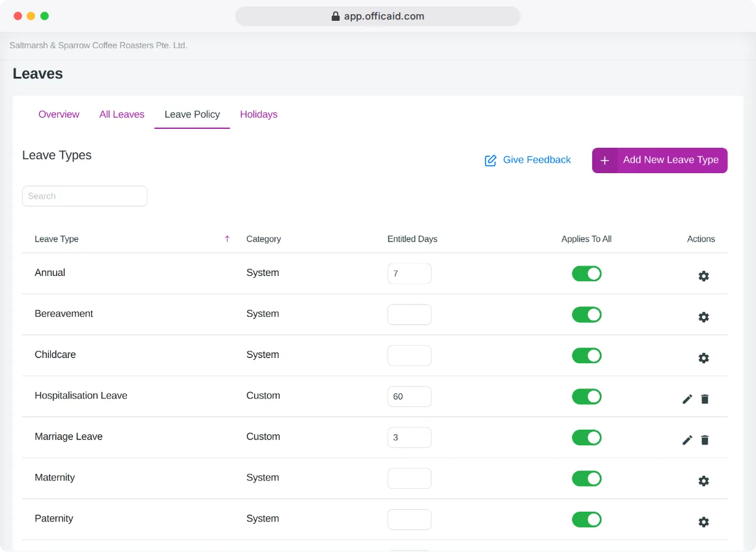The image size is (756, 552).
Task: Click the Maternity row name
Action: (55, 478)
